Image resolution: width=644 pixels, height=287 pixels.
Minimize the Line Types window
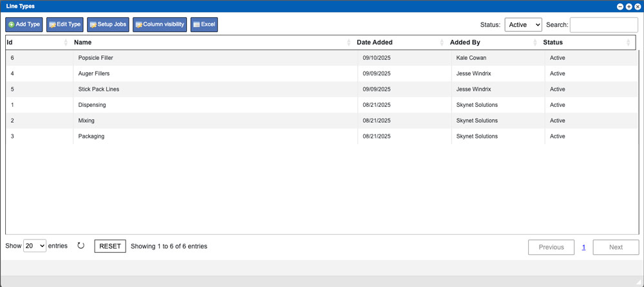point(620,6)
